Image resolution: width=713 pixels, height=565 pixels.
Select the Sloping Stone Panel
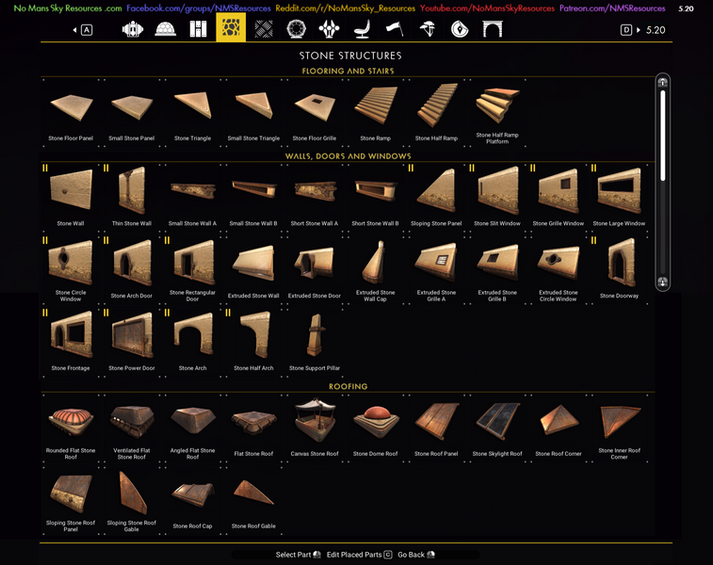click(x=437, y=196)
